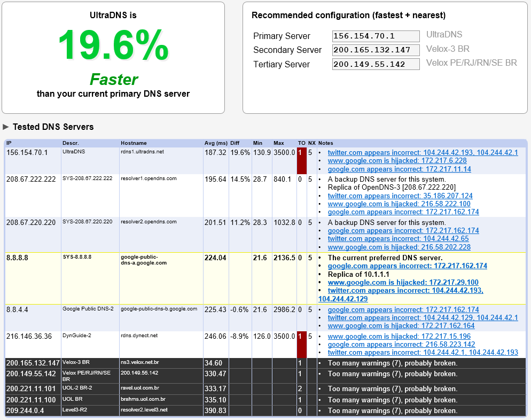The image size is (531, 420).
Task: Select IP cell 8.8.4.4
Action: (x=17, y=310)
